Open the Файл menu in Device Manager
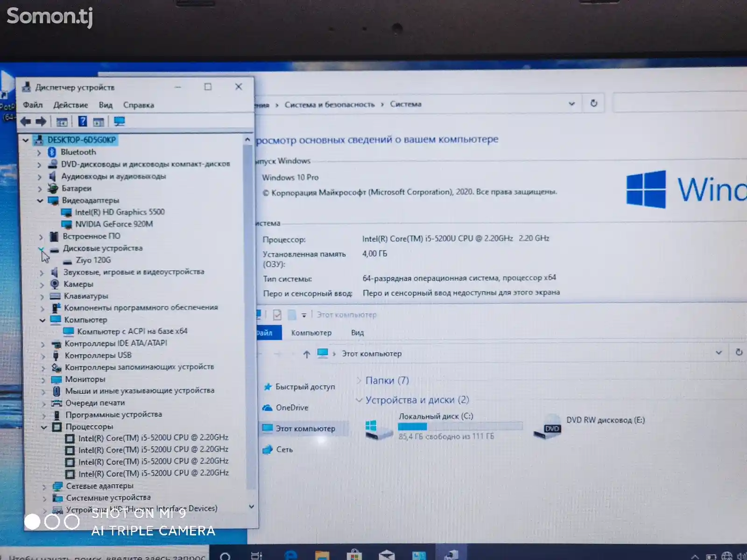The image size is (747, 560). click(x=33, y=105)
